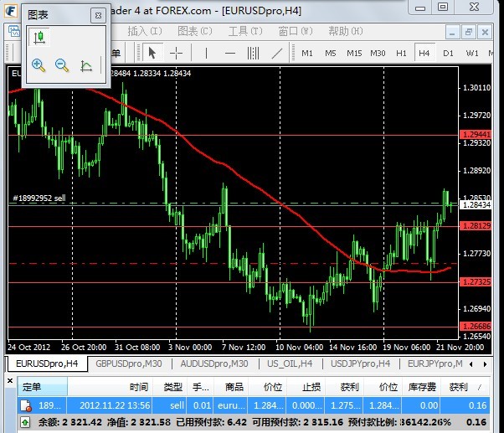This screenshot has width=504, height=433.
Task: Click the chart shift icon in floating toolbar
Action: click(86, 66)
